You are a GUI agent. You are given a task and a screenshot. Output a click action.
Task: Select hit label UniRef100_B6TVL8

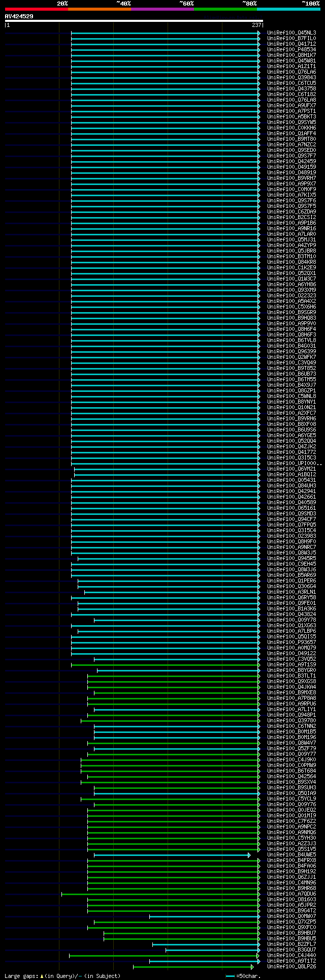pyautogui.click(x=291, y=341)
